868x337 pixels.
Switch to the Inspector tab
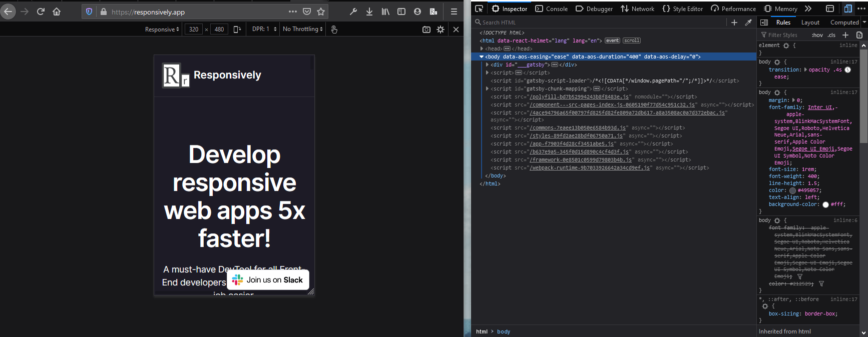coord(510,8)
